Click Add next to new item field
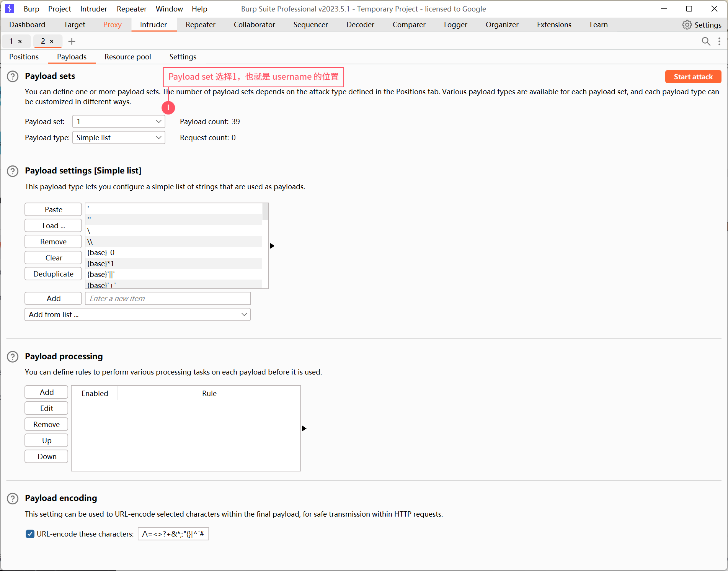The image size is (728, 571). pos(53,298)
